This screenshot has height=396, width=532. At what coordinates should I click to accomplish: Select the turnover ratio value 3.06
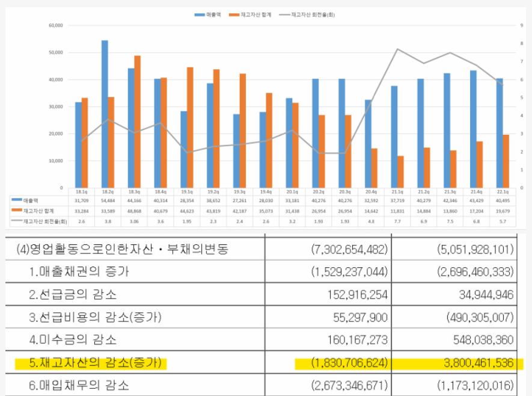(x=135, y=221)
